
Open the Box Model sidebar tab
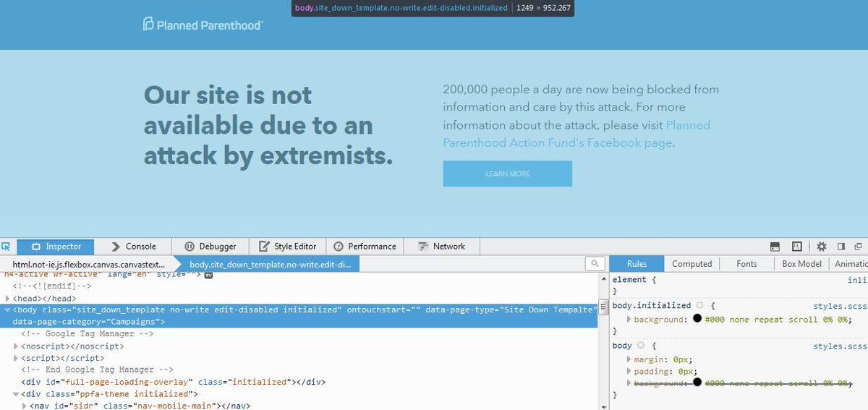point(801,264)
